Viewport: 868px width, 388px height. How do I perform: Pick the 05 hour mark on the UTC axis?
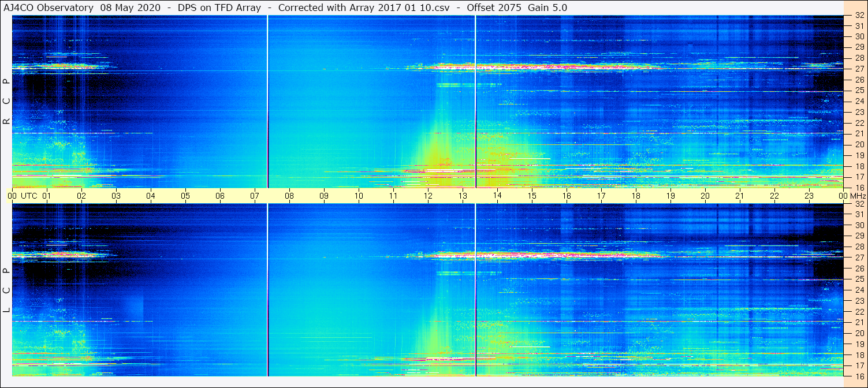click(185, 196)
